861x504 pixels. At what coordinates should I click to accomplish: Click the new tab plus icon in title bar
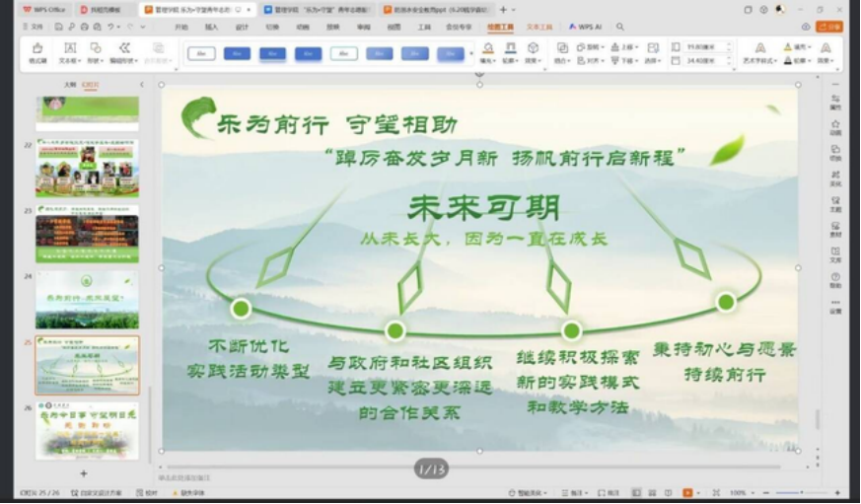(503, 9)
